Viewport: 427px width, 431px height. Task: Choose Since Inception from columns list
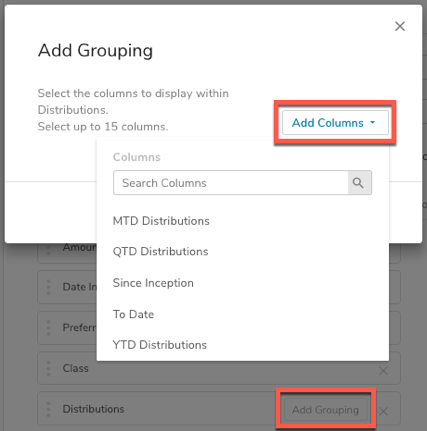click(x=153, y=283)
